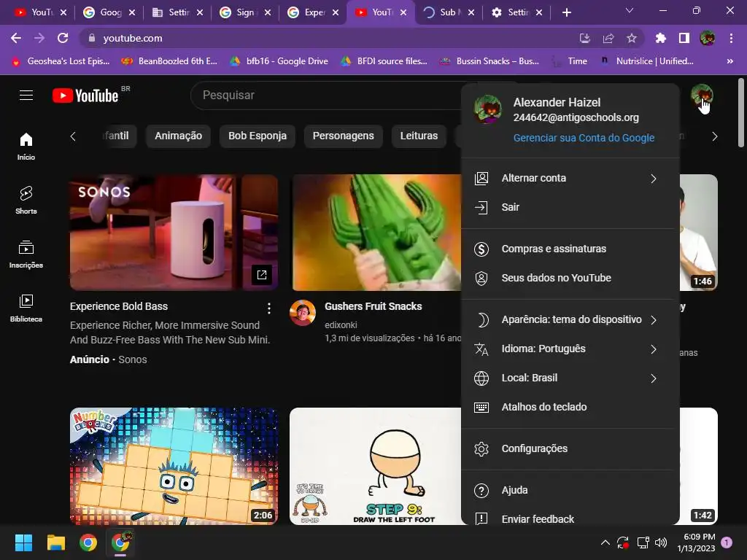The height and width of the screenshot is (560, 747).
Task: Open Geoshea's Lost Epis... bookmark
Action: pos(60,61)
